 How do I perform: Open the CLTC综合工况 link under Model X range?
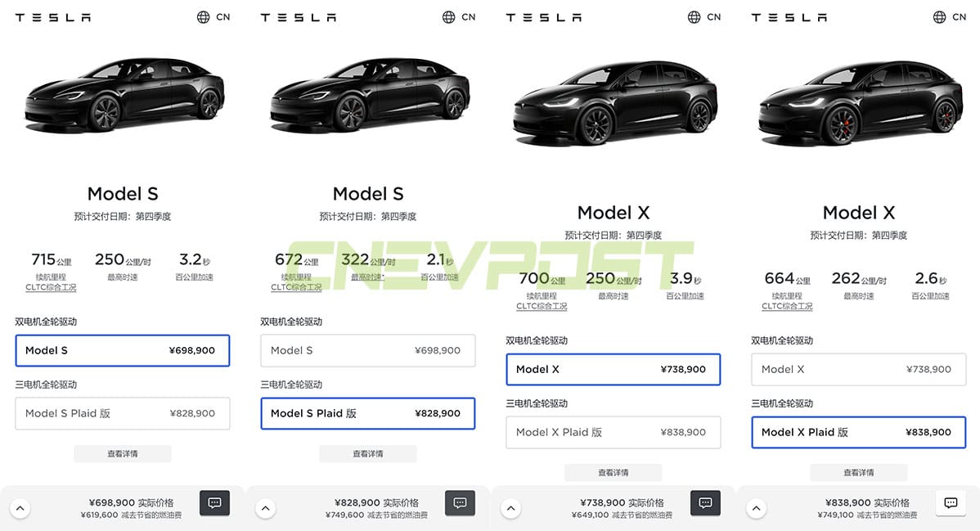point(542,306)
